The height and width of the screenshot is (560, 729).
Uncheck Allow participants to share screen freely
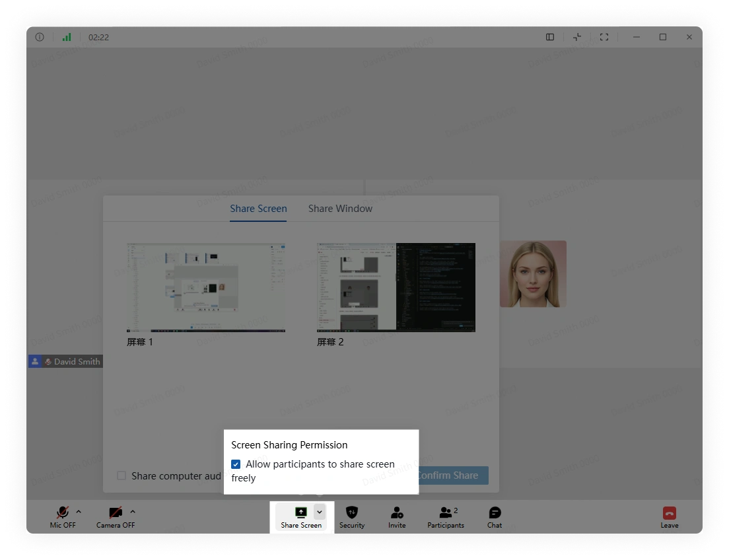pos(236,464)
